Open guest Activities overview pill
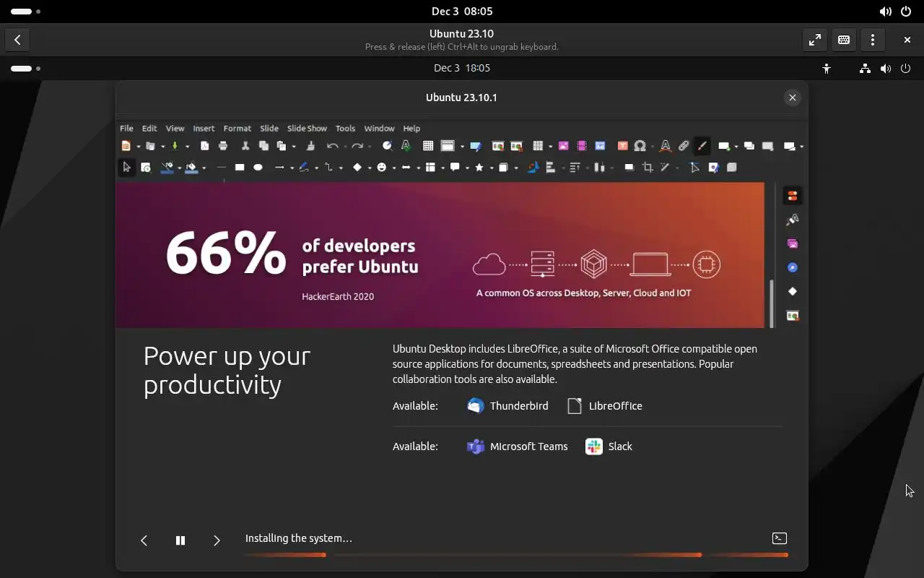This screenshot has height=578, width=924. 26,69
